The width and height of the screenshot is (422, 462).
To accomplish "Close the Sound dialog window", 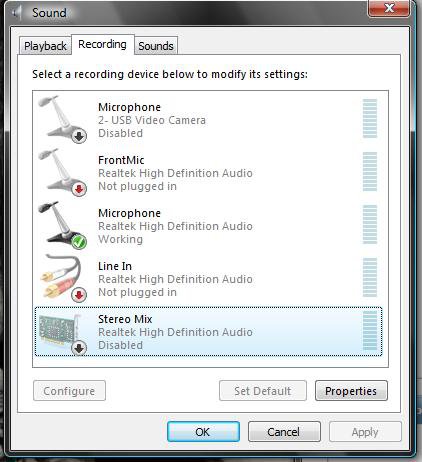I will coord(389,8).
